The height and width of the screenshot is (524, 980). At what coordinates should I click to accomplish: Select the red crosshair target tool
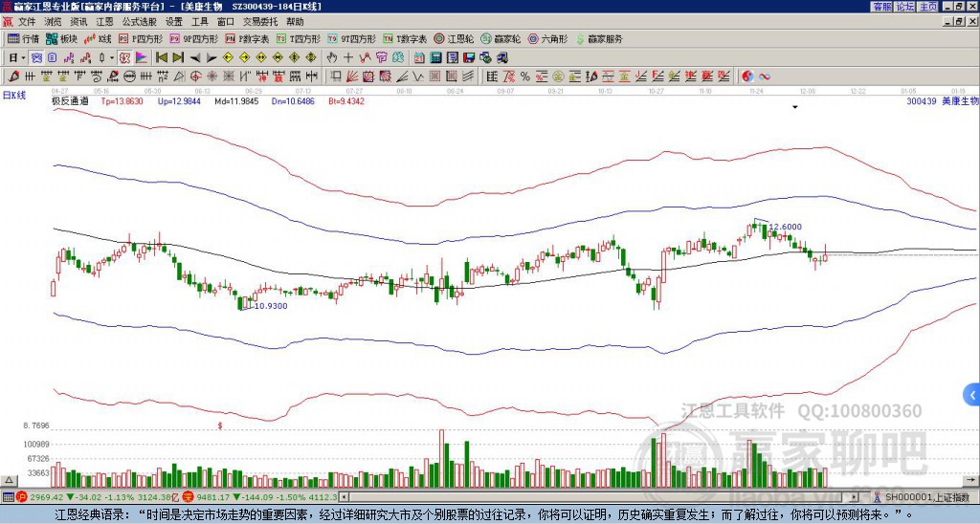coord(195,76)
